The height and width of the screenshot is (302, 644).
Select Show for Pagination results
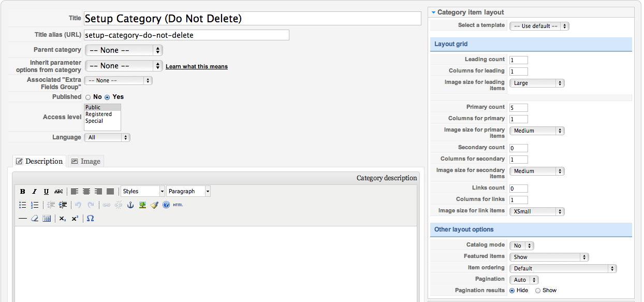point(538,291)
